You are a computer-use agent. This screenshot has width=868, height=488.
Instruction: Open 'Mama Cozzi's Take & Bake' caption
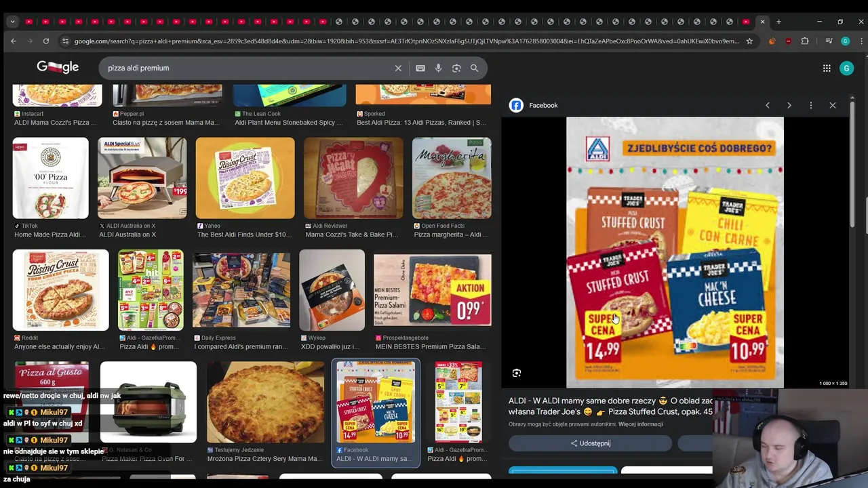coord(351,235)
